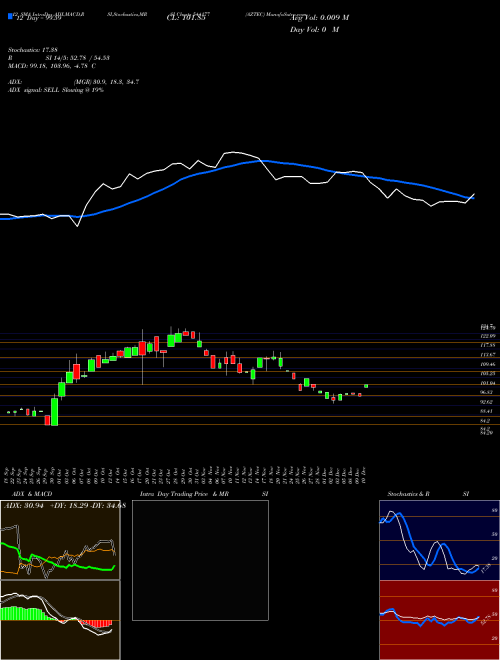Open the MACD histogram mini chart
The width and height of the screenshot is (500, 660).
coord(60,620)
